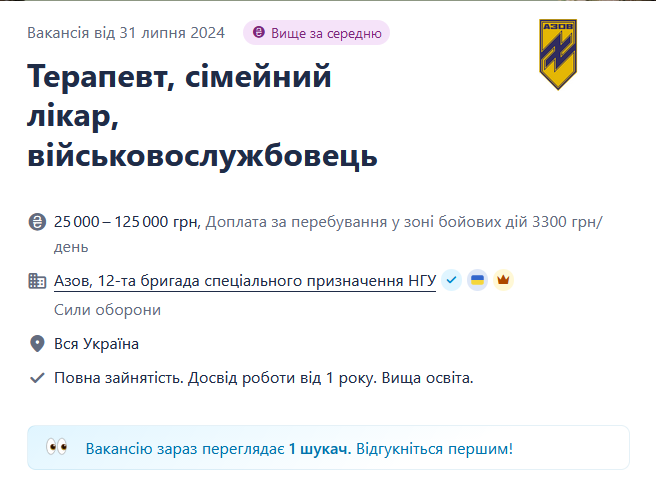Click the blue verified checkmark badge
This screenshot has width=656, height=497.
(451, 280)
